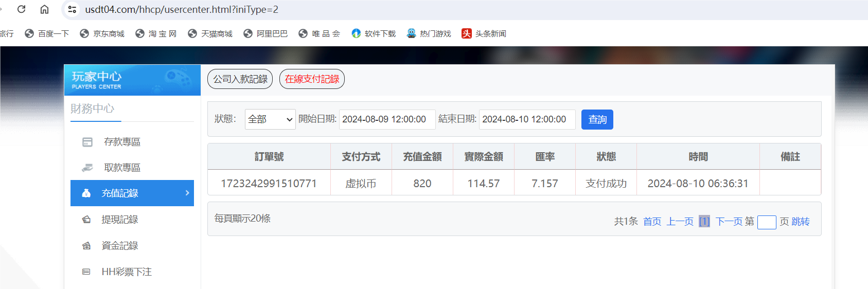This screenshot has height=289, width=868.
Task: Open the 天猫商城 bookmark
Action: [x=210, y=33]
